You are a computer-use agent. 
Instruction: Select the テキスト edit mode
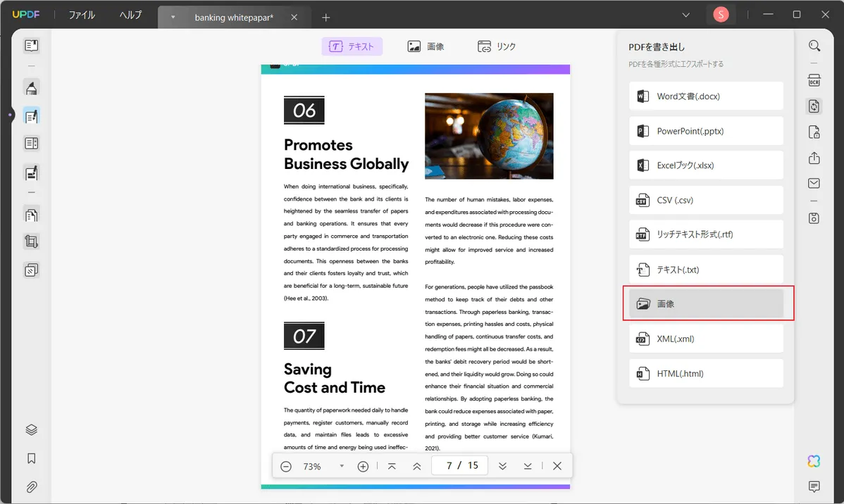[352, 46]
